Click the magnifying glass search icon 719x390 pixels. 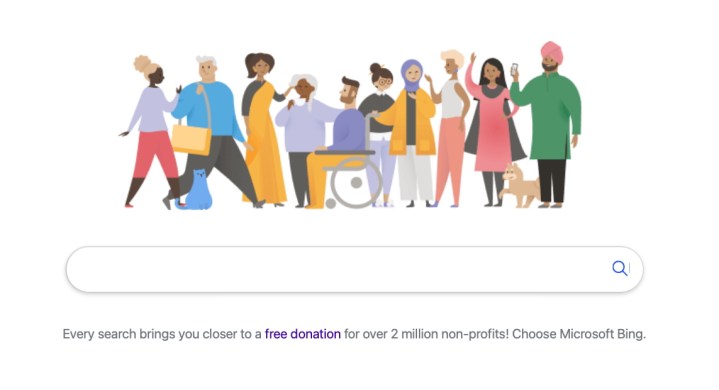tap(619, 268)
